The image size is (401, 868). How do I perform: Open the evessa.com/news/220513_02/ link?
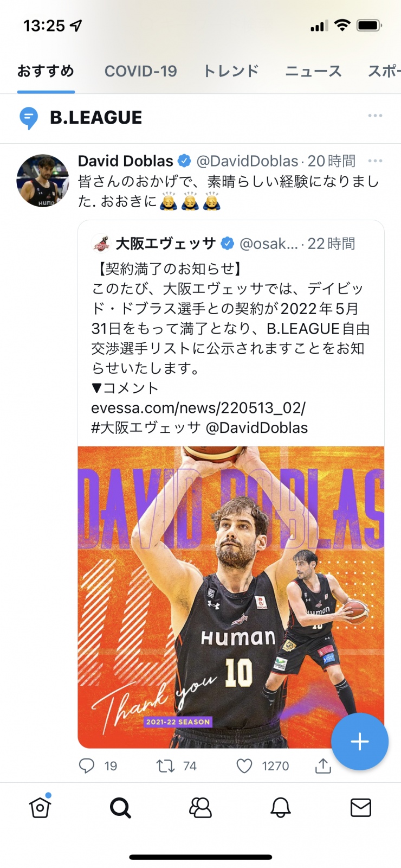point(198,407)
